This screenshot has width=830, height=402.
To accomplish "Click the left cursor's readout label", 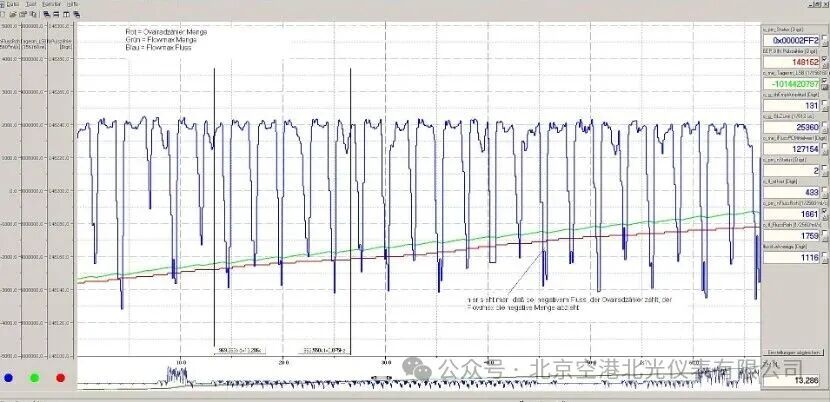I will [240, 350].
